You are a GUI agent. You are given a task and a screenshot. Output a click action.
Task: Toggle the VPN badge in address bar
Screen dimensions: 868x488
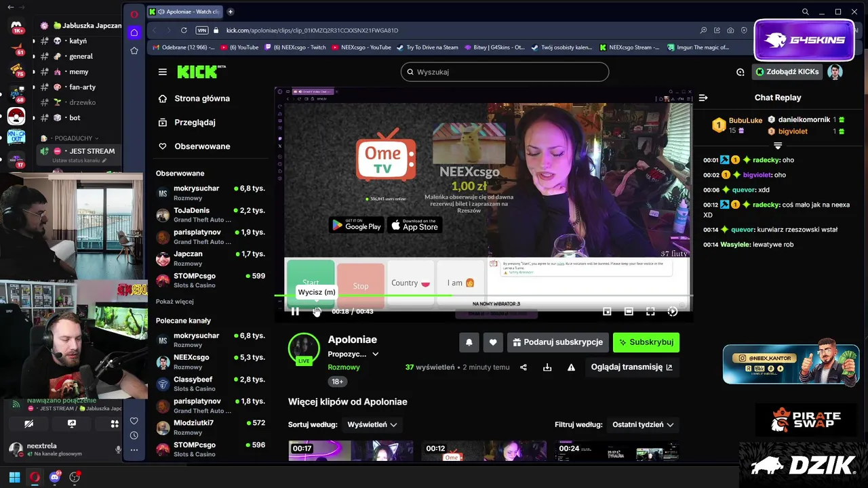point(201,30)
